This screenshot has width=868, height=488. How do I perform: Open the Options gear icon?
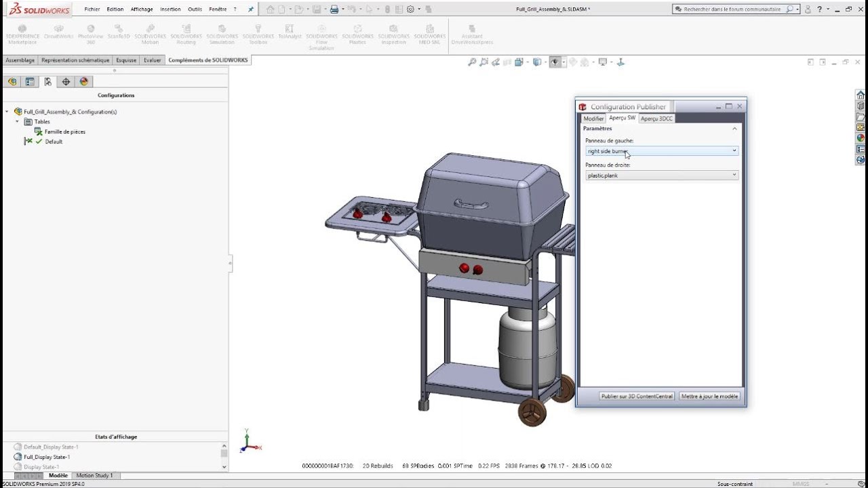pos(410,9)
